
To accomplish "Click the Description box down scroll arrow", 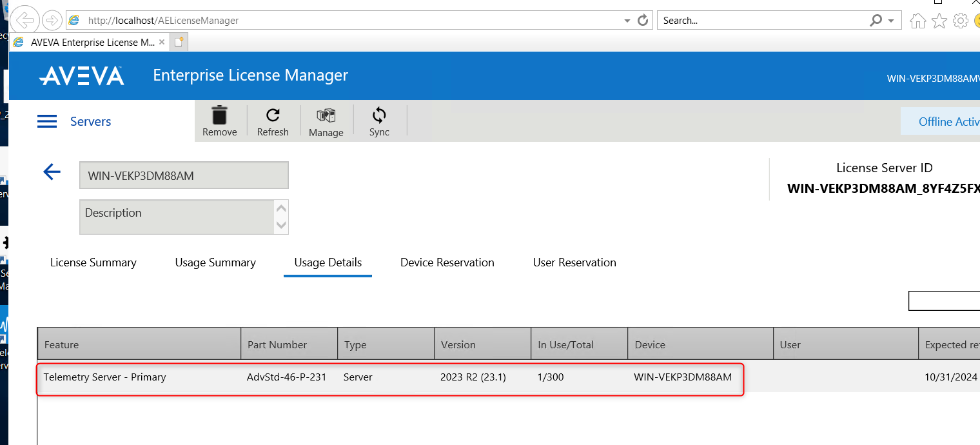I will [281, 225].
